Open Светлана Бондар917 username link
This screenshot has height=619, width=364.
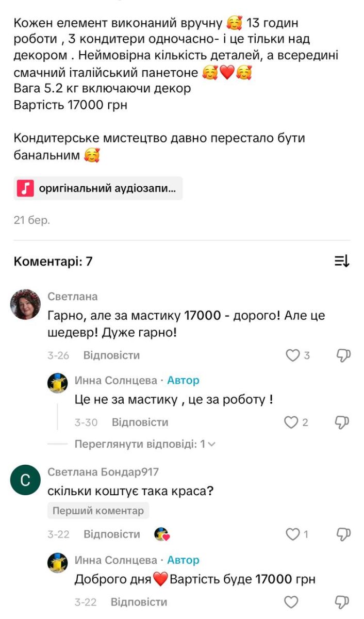(103, 472)
